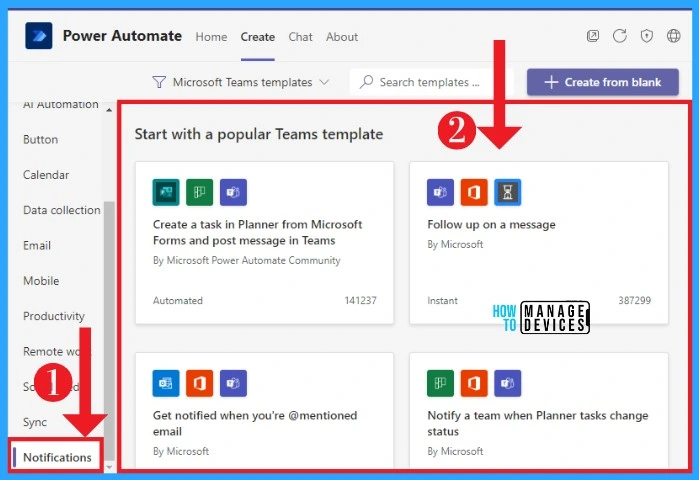
Task: Click 'By Microsoft' under @mentioned email card
Action: (181, 451)
